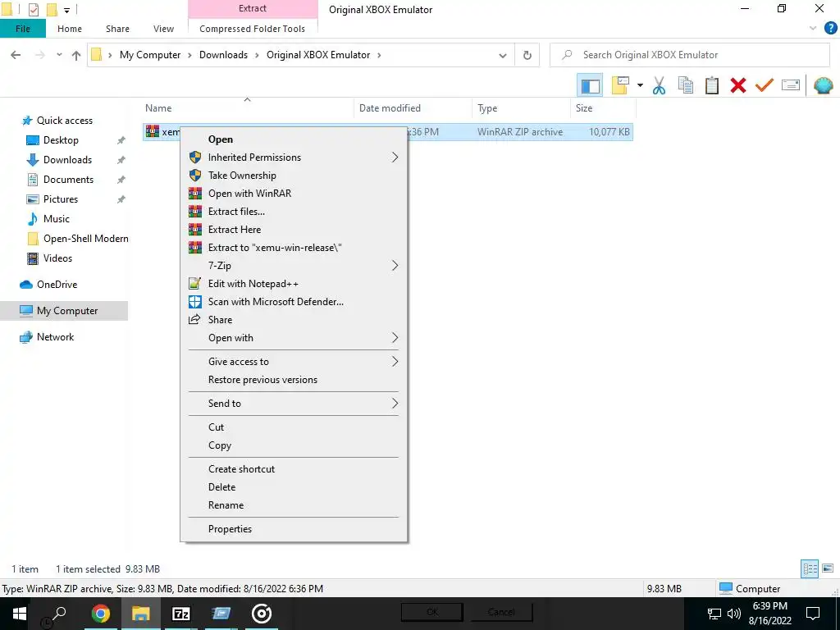Select Restore previous versions

[x=294, y=380]
